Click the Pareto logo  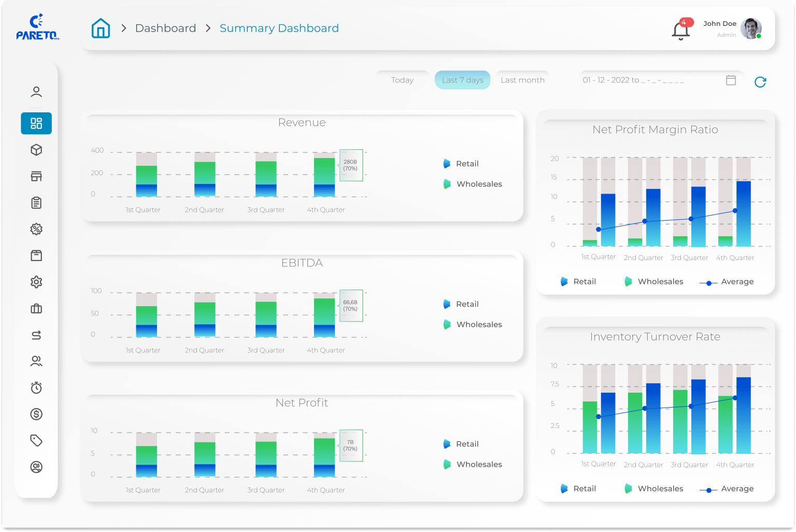(37, 27)
